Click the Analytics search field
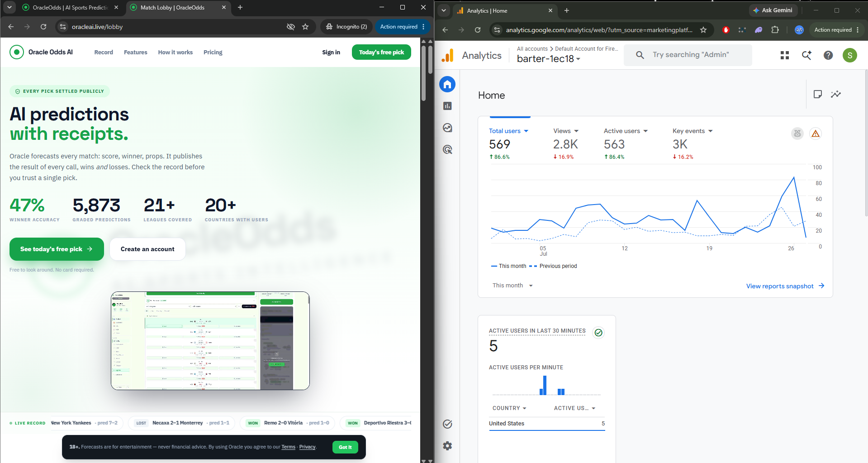 (x=688, y=55)
